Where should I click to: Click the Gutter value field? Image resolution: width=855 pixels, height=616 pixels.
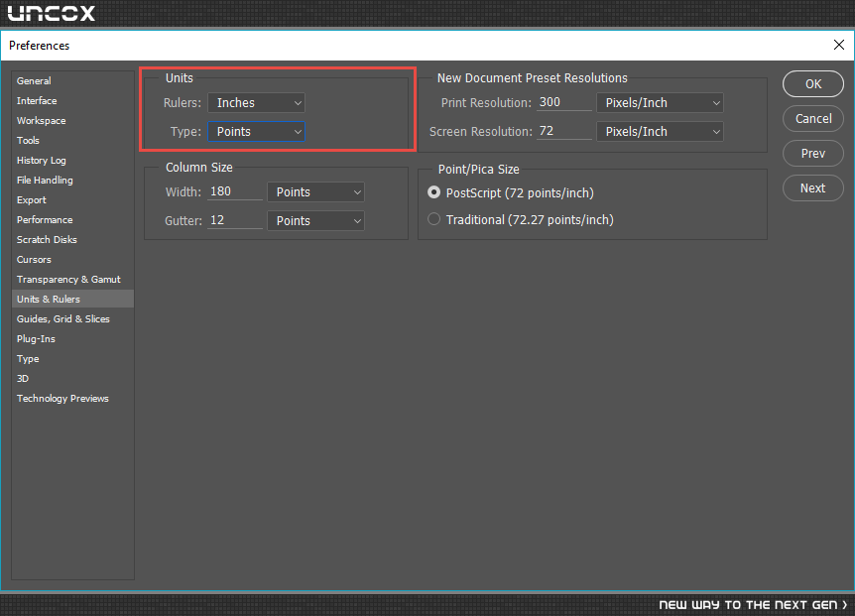235,221
